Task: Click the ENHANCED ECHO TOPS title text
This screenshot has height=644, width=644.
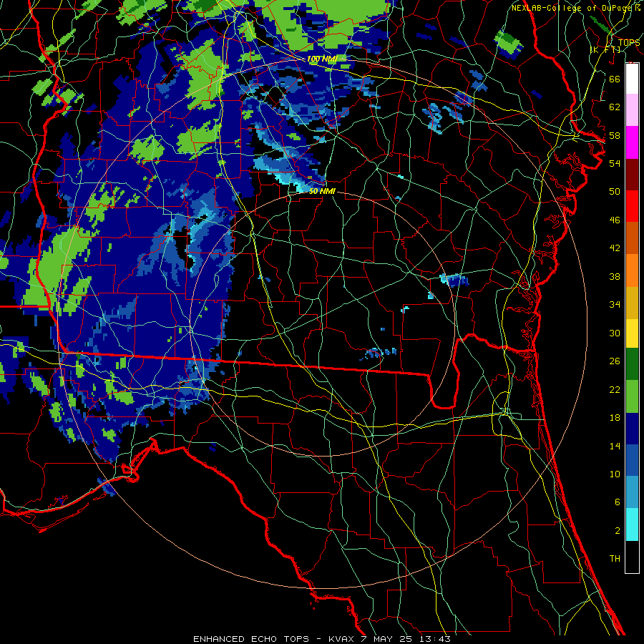Action: [251, 639]
